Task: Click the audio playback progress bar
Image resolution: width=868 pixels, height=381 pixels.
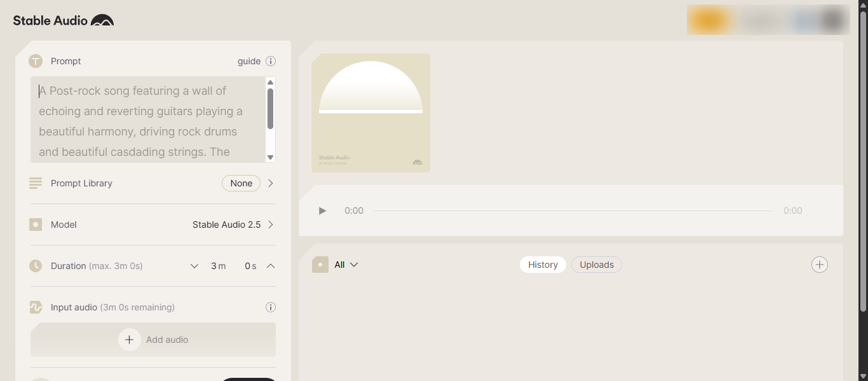Action: (573, 211)
